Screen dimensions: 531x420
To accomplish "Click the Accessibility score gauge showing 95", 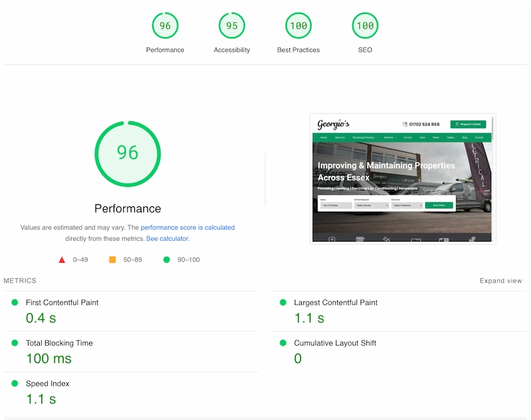I will pos(232,26).
